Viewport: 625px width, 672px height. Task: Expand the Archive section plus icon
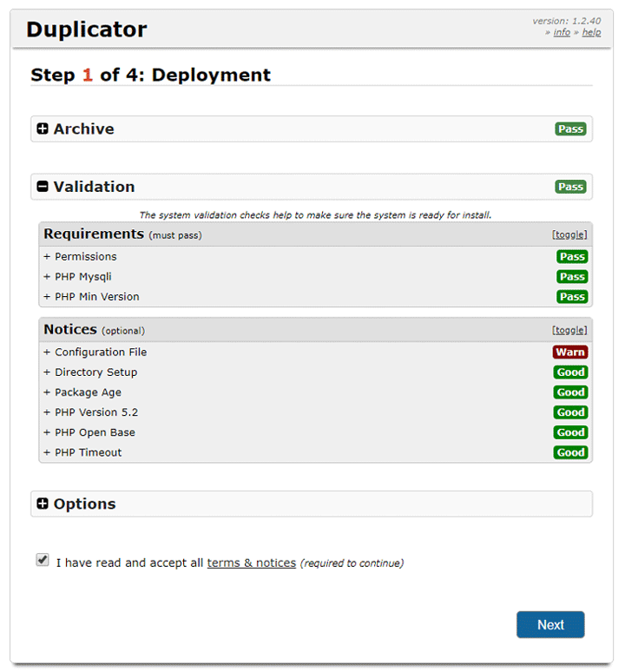coord(43,128)
